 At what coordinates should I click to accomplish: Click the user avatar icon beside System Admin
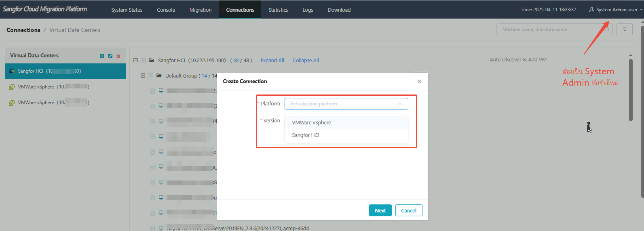pos(591,10)
